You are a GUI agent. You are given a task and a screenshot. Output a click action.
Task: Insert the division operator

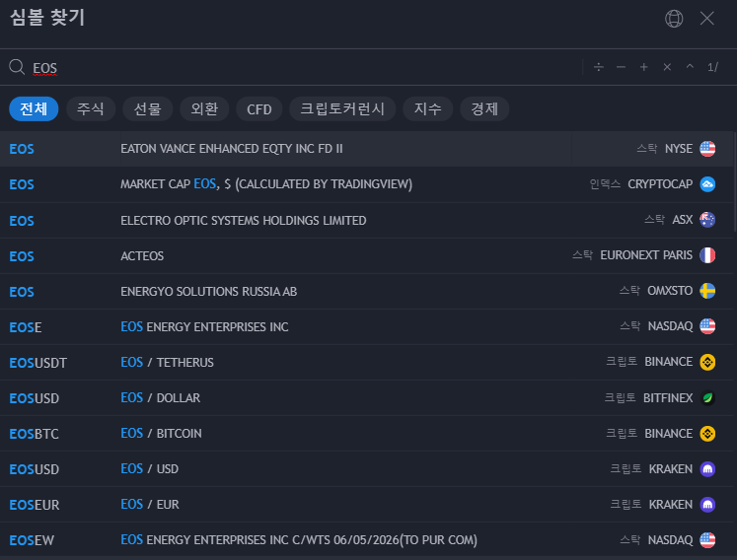[598, 67]
